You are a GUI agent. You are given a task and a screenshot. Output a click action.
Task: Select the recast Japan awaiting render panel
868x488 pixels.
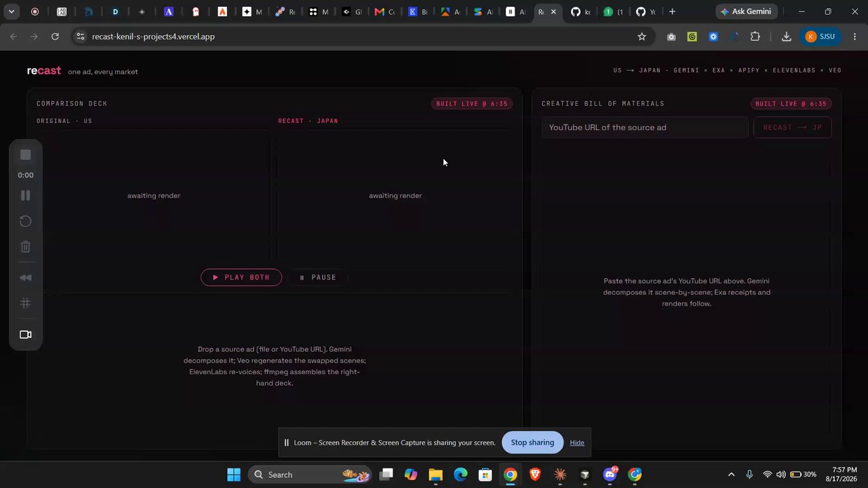tap(395, 195)
